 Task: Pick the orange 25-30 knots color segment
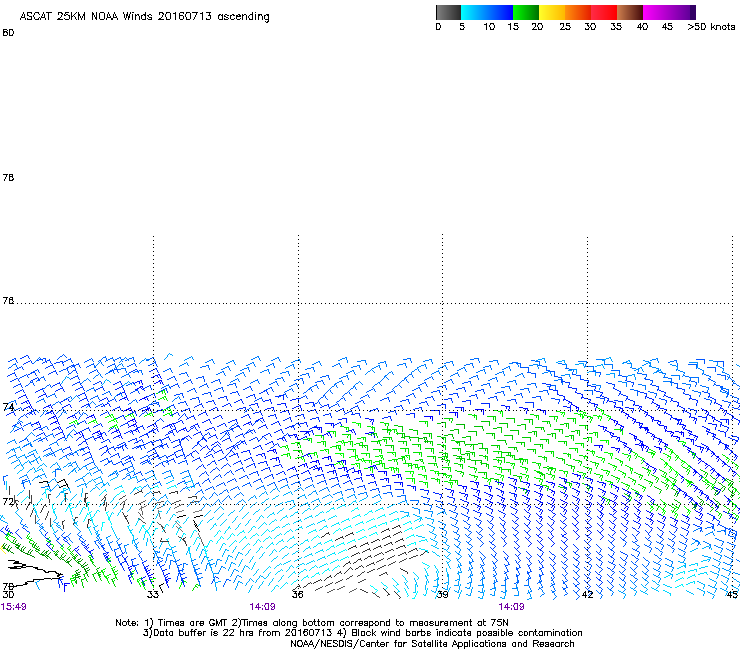pyautogui.click(x=578, y=12)
